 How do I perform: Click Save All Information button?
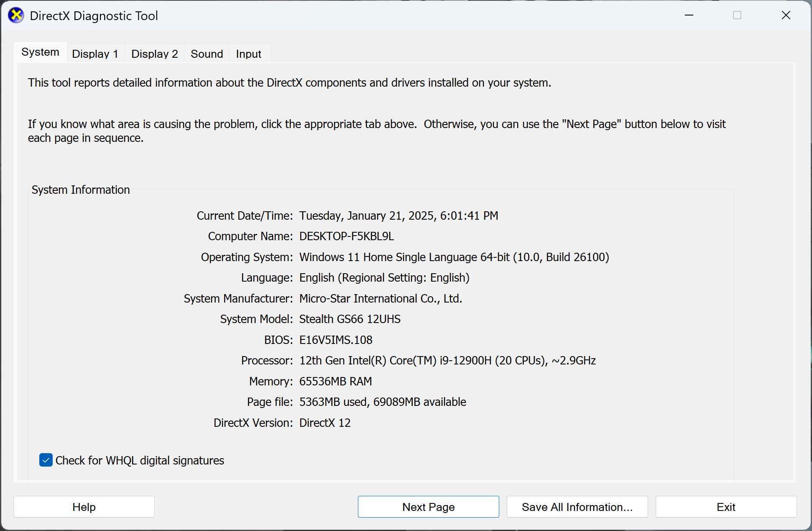pyautogui.click(x=577, y=507)
